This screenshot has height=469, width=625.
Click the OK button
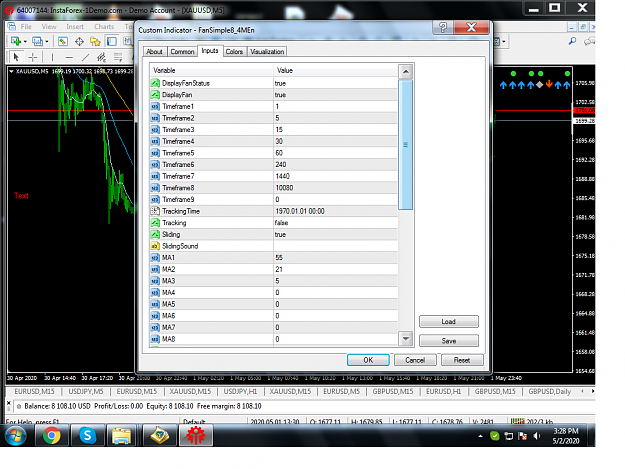tap(368, 360)
